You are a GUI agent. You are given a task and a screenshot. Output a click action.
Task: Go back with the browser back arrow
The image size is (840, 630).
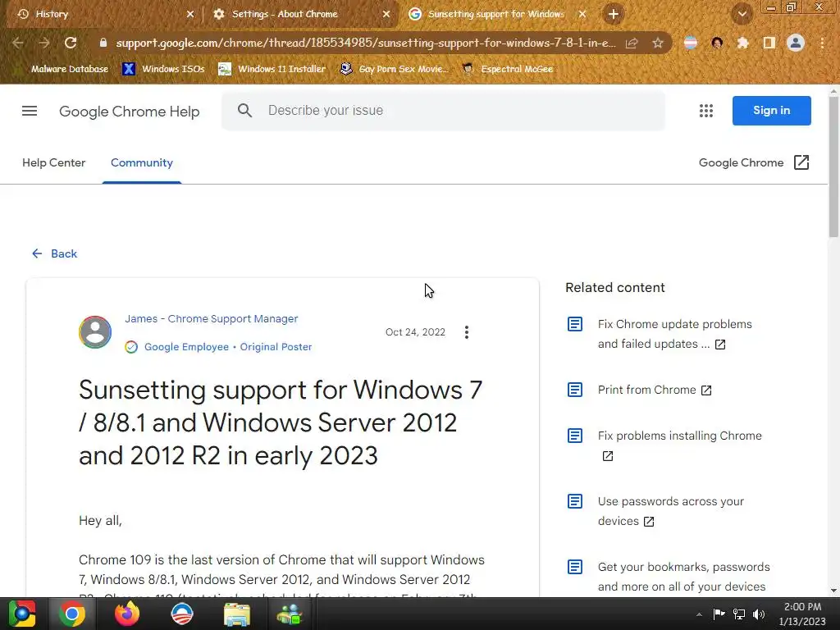click(18, 43)
